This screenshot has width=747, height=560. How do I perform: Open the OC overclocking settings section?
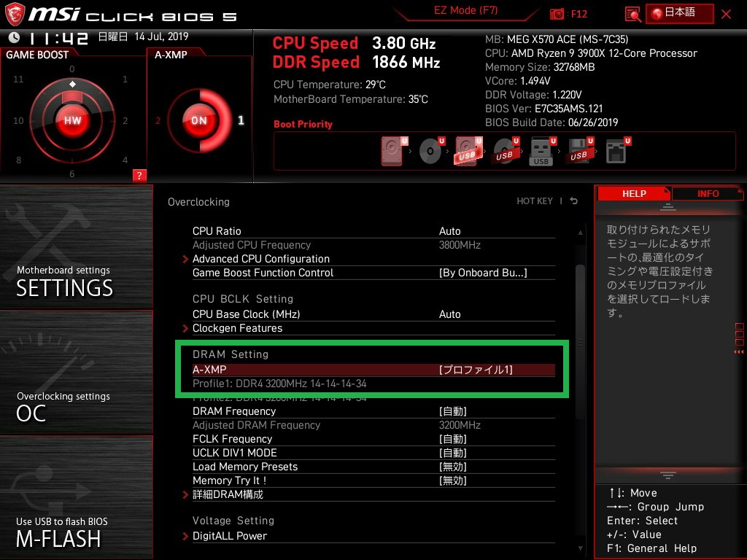point(76,372)
